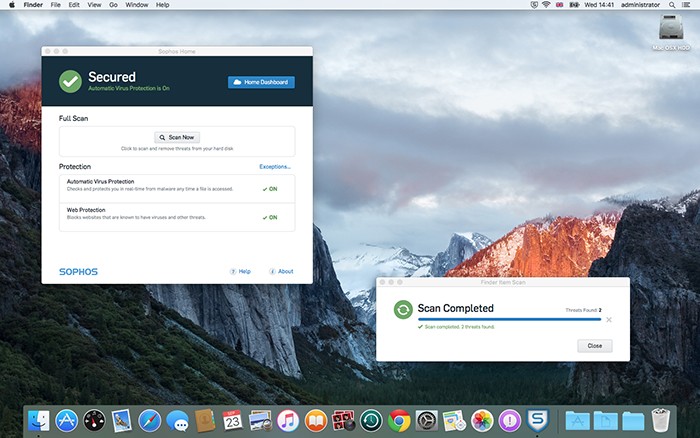Screen dimensions: 700x438
Task: Open the View menu
Action: tap(94, 4)
